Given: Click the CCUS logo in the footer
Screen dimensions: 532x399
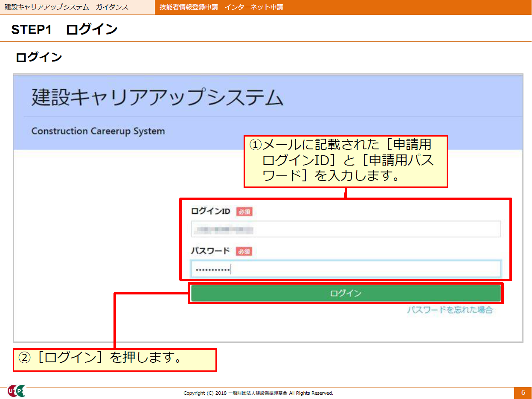Looking at the screenshot, I should [17, 391].
